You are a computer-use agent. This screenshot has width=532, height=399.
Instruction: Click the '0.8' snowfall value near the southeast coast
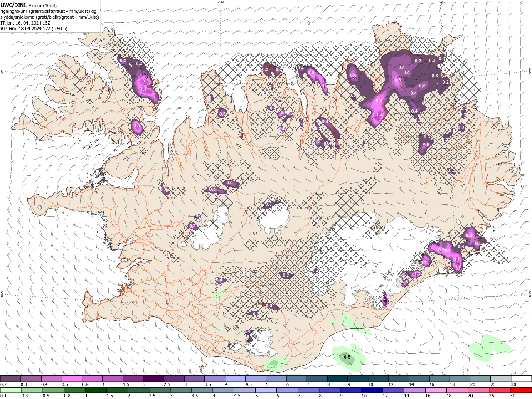point(469,235)
